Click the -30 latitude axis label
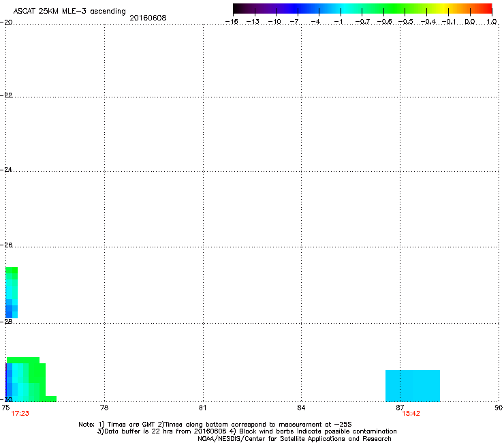The image size is (504, 443). [6, 399]
